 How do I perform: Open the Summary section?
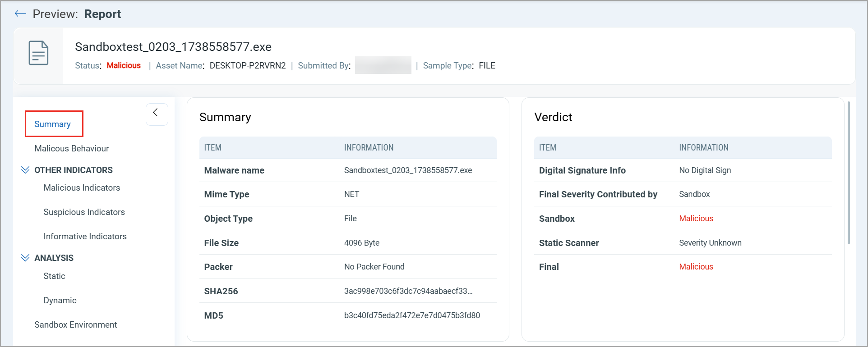[53, 124]
